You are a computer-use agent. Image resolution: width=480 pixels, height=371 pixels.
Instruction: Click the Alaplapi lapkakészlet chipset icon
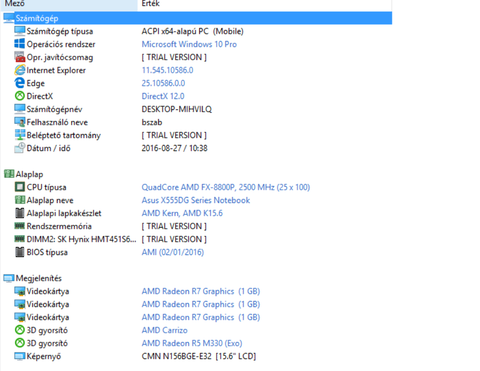pos(20,213)
